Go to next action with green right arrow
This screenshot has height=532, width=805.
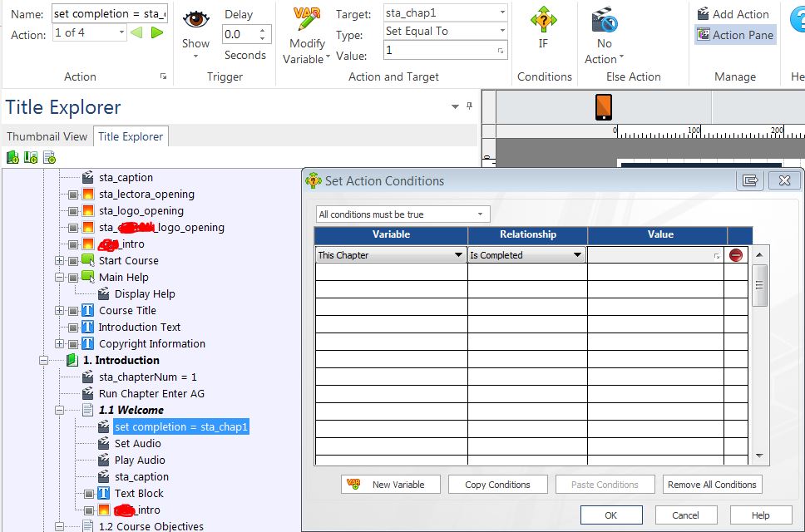(x=157, y=32)
